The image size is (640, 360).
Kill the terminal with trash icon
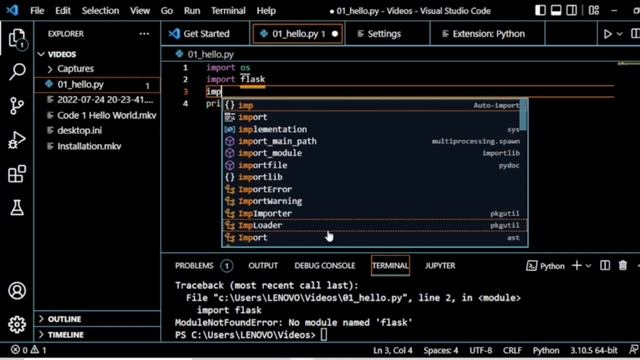[622, 266]
